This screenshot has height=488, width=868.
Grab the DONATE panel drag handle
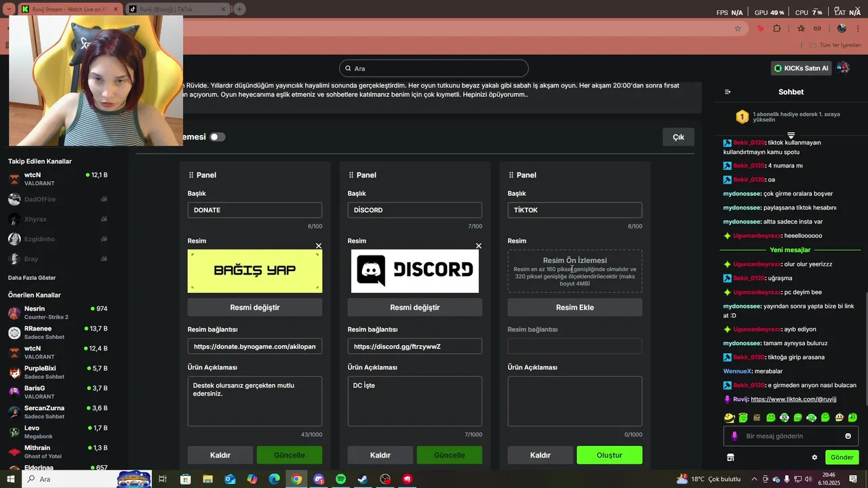click(191, 175)
